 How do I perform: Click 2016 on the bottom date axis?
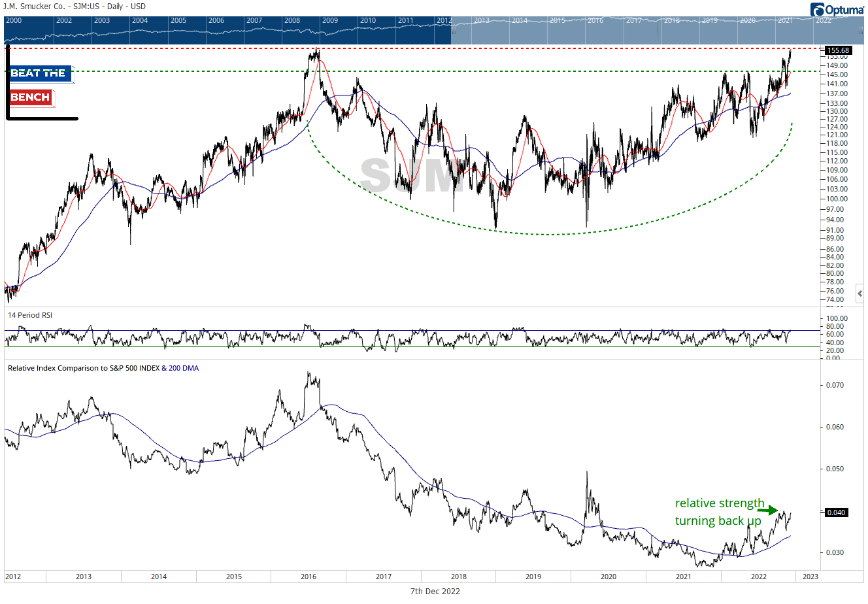pyautogui.click(x=309, y=577)
